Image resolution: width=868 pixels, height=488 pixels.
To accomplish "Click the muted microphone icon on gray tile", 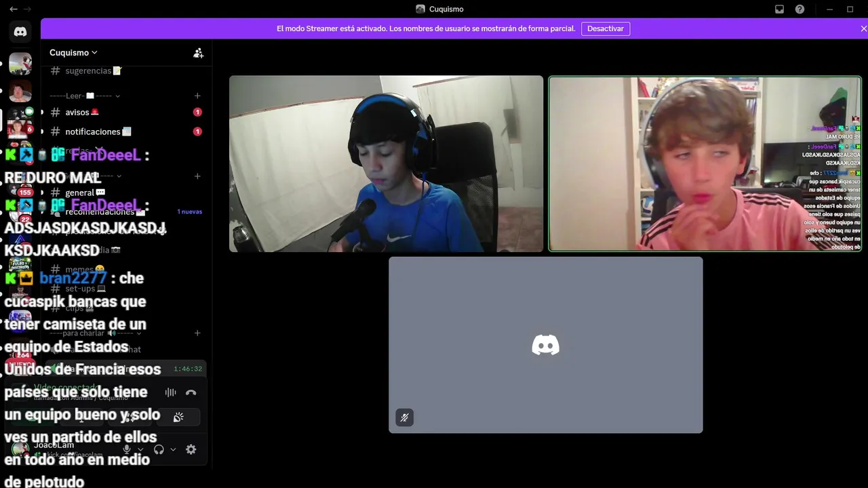I will point(404,418).
